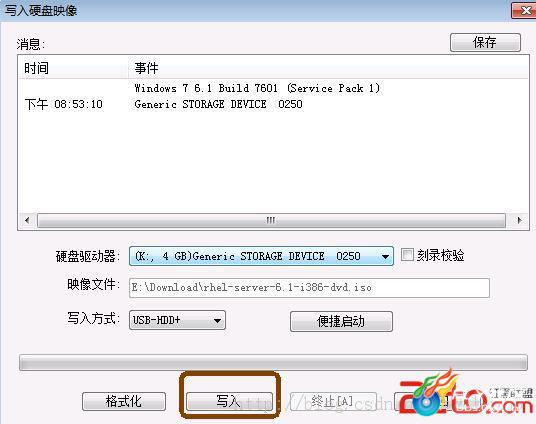The height and width of the screenshot is (424, 536).
Task: Expand the USB-HDD+ write method dropdown
Action: pos(177,320)
